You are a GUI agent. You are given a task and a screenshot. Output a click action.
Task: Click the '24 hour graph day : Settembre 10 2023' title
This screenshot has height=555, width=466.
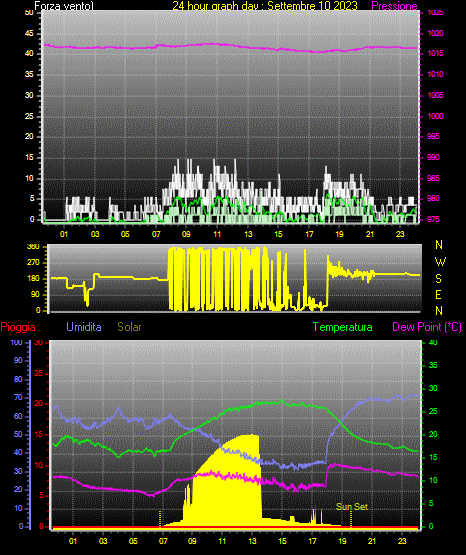(265, 5)
